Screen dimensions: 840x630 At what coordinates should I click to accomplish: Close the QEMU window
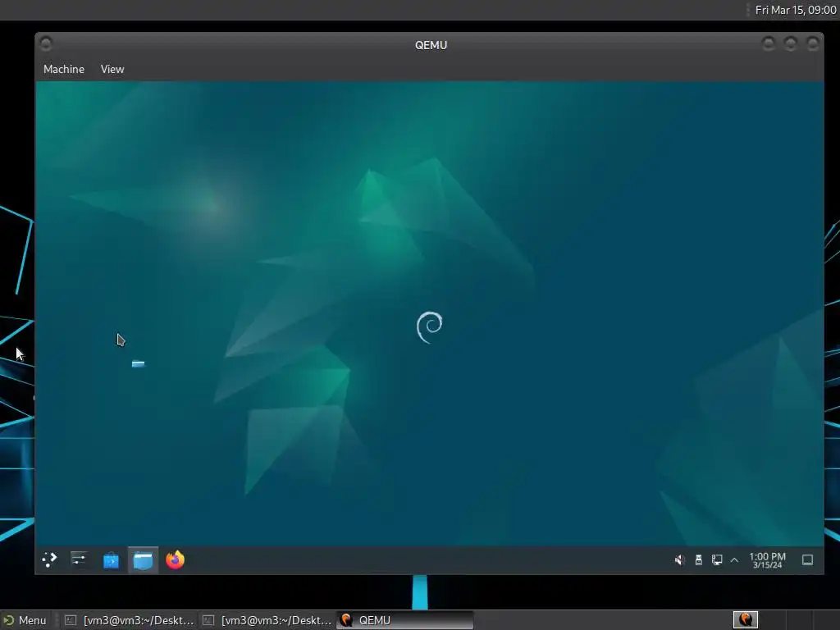pos(813,43)
